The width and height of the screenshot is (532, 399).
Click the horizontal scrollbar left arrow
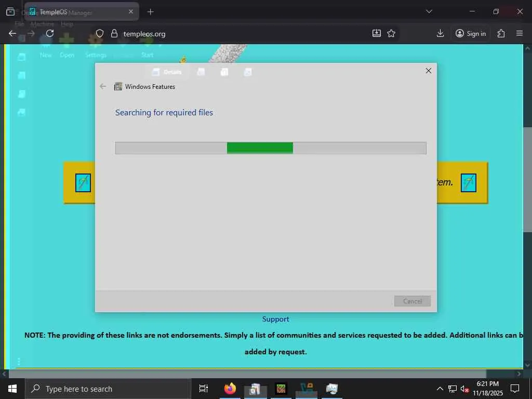coord(4,374)
